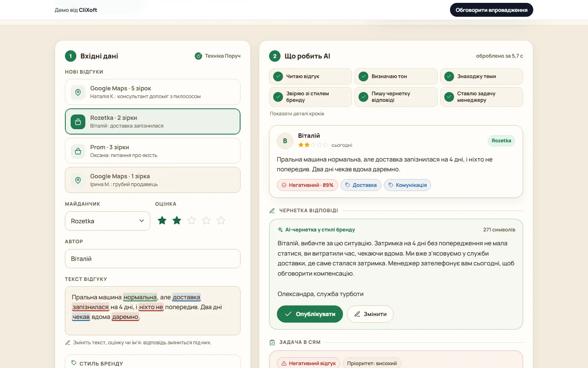Click the Автор input field with Віталій
This screenshot has width=588, height=368.
coord(153,259)
